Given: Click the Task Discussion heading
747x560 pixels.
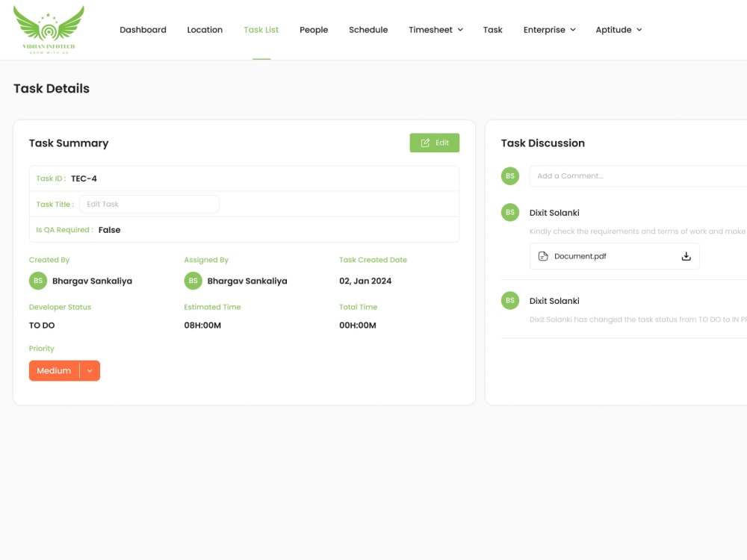Looking at the screenshot, I should [x=542, y=143].
